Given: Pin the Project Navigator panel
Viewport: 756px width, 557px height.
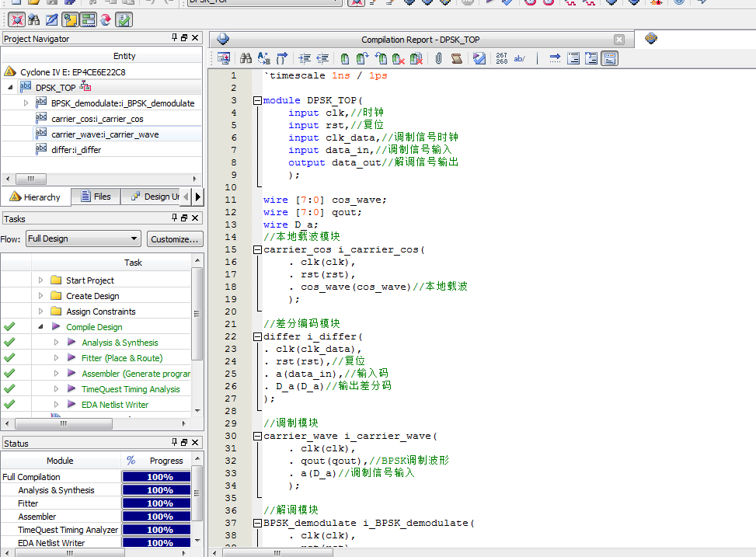Looking at the screenshot, I should tap(174, 38).
